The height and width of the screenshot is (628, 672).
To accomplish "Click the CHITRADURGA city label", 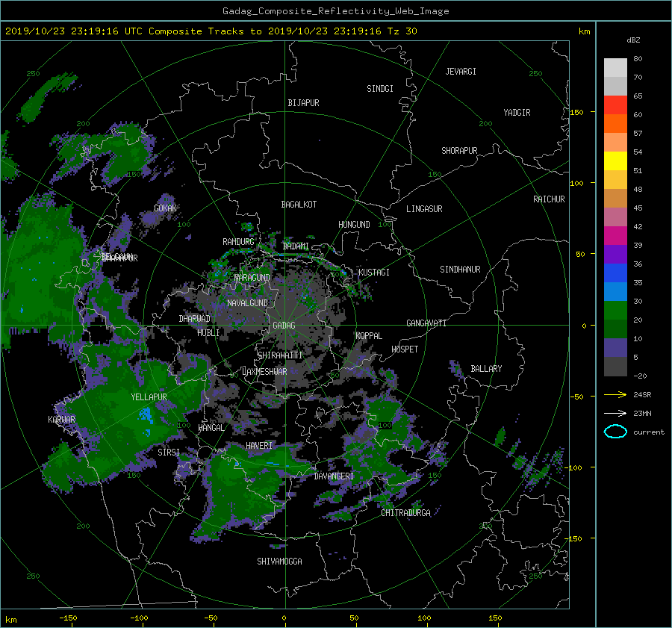I will pos(406,513).
